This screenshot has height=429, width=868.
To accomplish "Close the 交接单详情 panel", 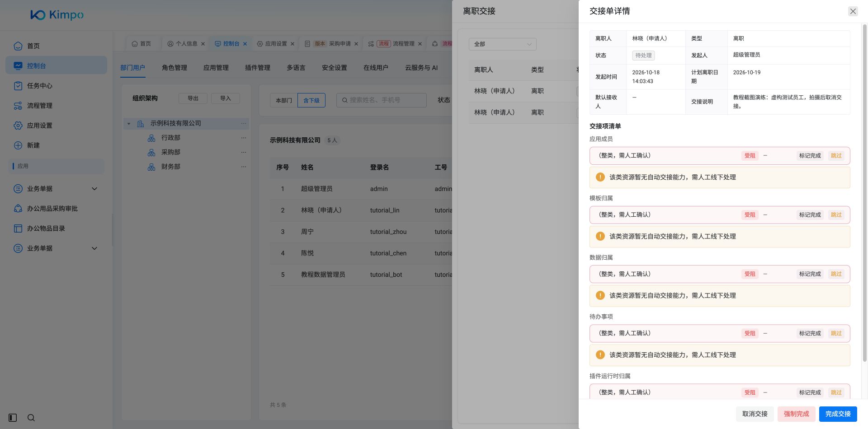I will pyautogui.click(x=853, y=11).
